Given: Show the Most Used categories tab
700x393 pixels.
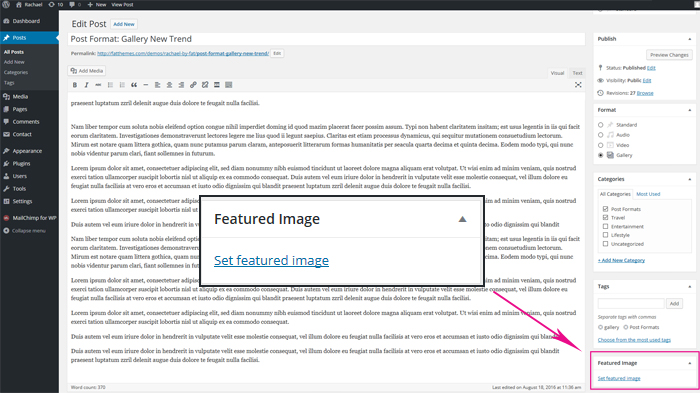Looking at the screenshot, I should (648, 194).
